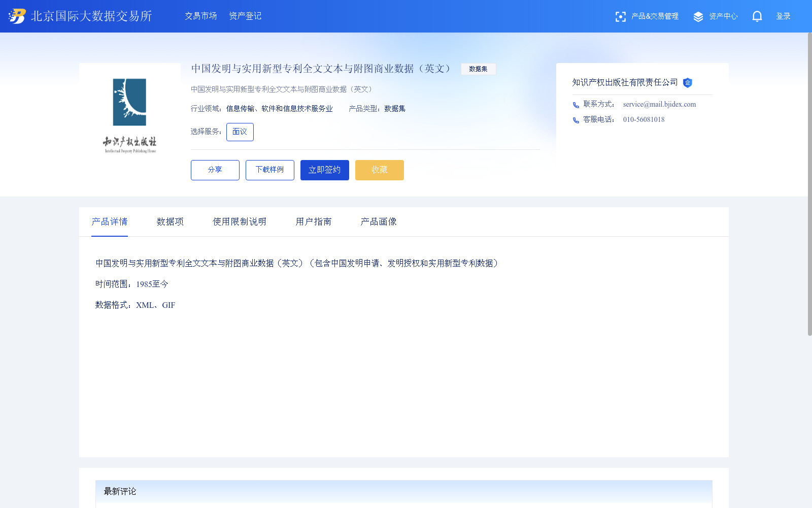
Task: Open the 交易市场 menu
Action: pos(201,16)
